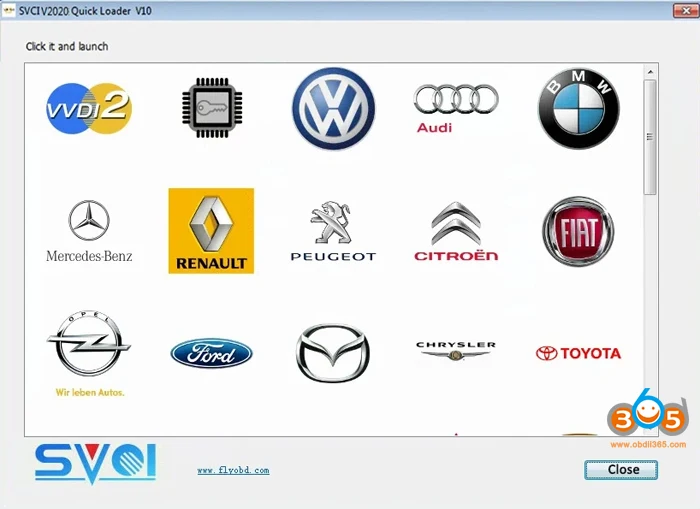Launch the VVDI2 loader icon
Viewport: 700px width, 509px height.
click(x=89, y=108)
